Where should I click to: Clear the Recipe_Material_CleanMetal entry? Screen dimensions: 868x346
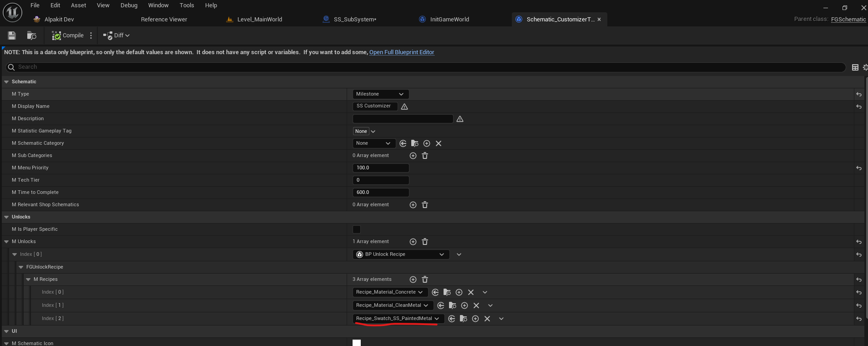coord(476,305)
